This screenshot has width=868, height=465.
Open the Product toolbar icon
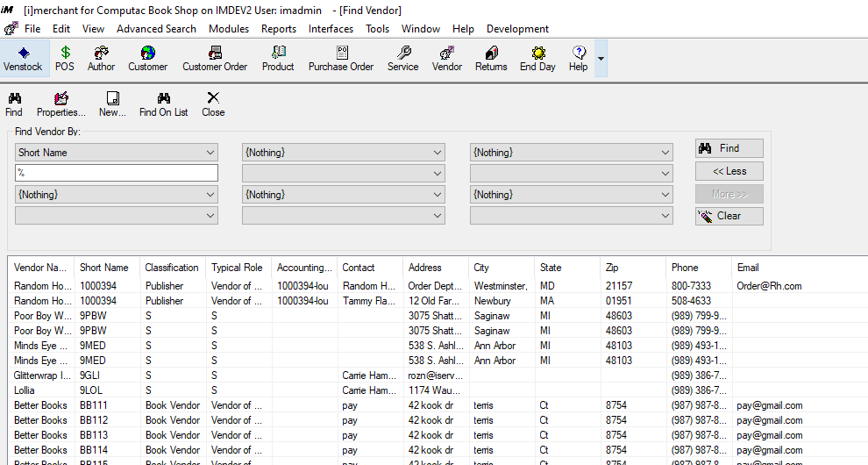278,59
